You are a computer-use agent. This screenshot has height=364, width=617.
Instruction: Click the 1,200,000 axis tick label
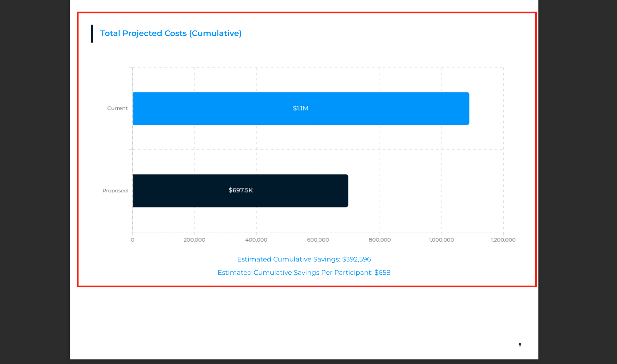tap(503, 240)
